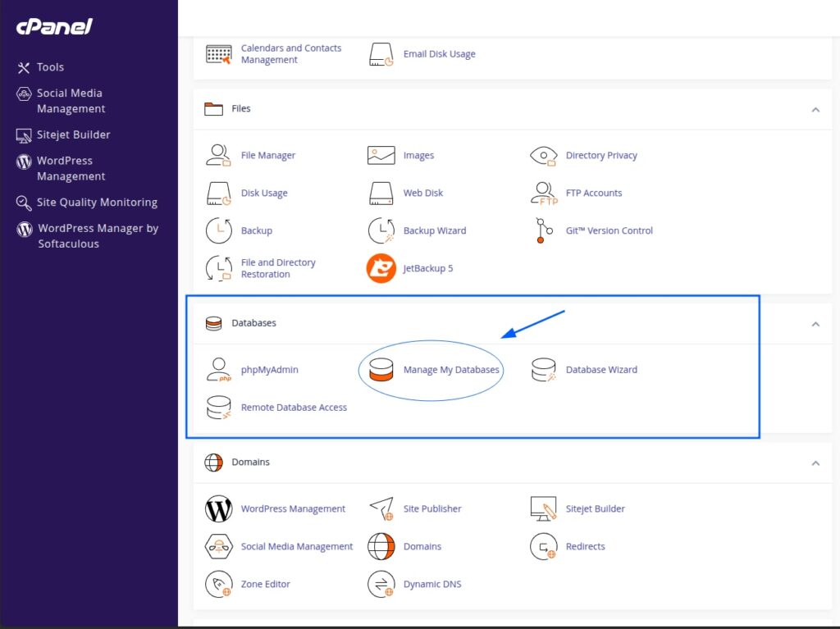Collapse the Databases section

[815, 324]
